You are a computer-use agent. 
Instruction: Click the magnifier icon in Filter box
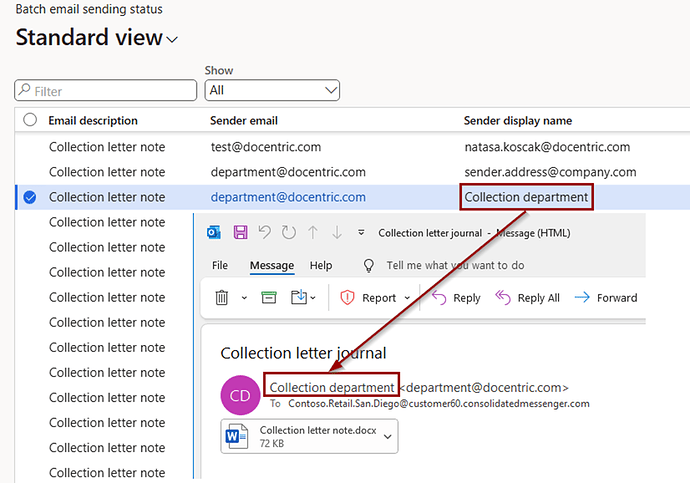(x=25, y=90)
